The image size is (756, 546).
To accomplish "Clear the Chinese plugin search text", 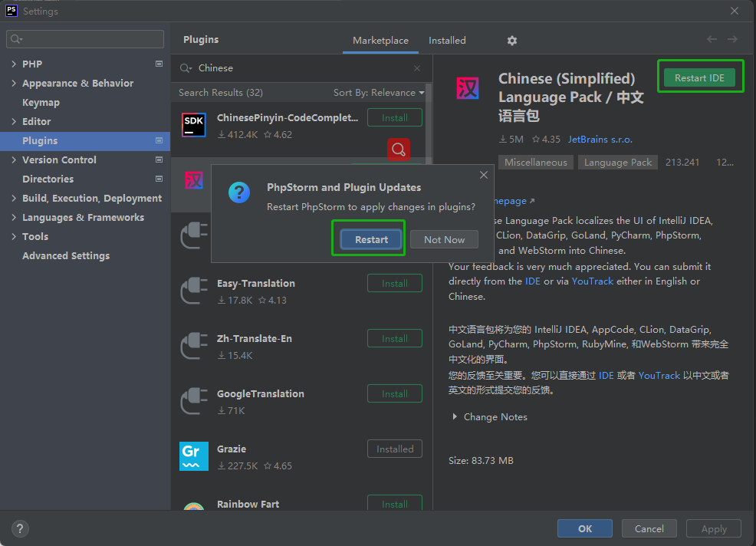I will (417, 68).
